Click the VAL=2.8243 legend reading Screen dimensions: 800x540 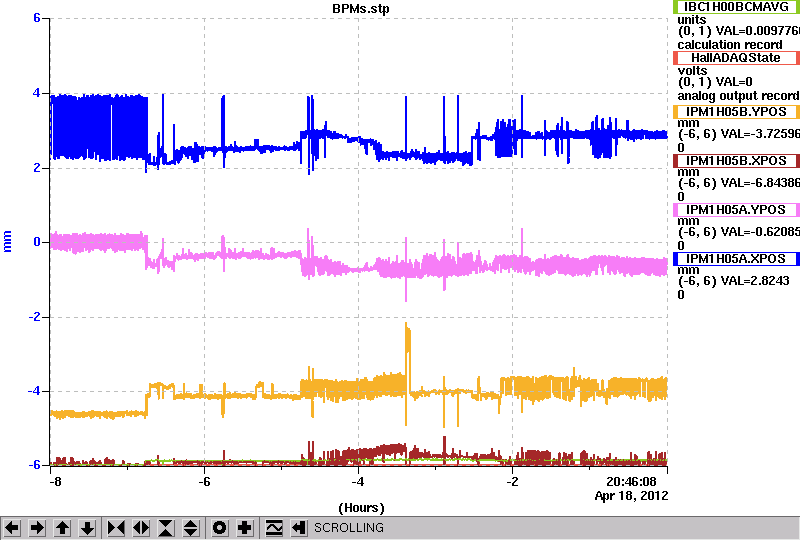click(x=755, y=281)
